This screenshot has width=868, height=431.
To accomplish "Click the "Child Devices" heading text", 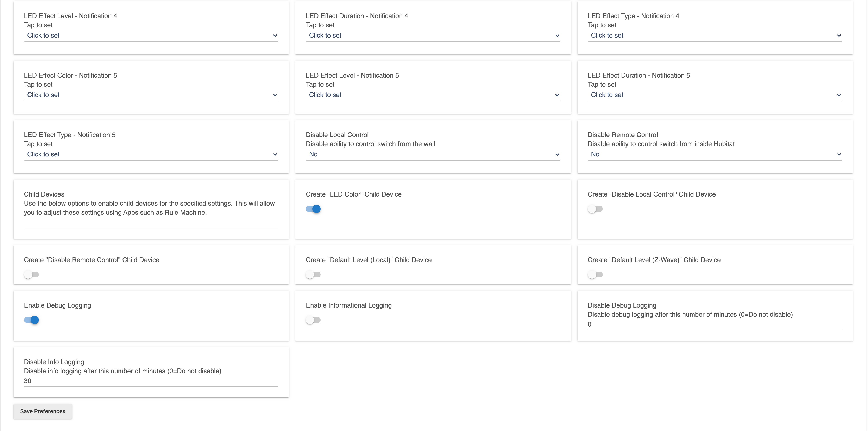I will pyautogui.click(x=44, y=194).
